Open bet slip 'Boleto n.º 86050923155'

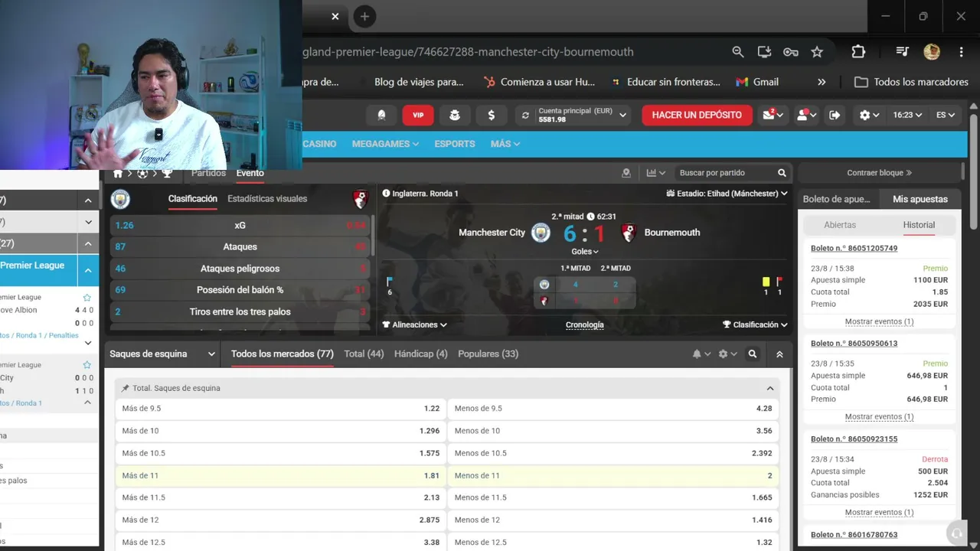(x=854, y=439)
